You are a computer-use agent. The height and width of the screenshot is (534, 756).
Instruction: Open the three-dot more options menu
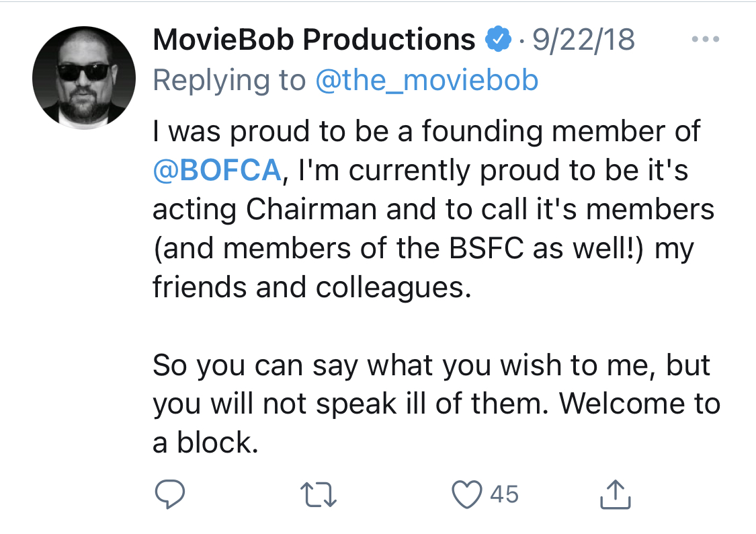pos(706,39)
